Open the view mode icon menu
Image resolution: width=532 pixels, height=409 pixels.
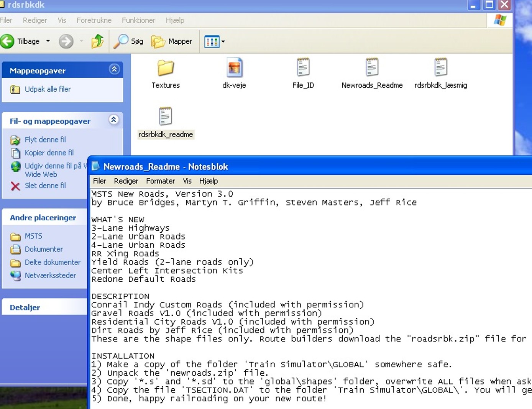215,41
